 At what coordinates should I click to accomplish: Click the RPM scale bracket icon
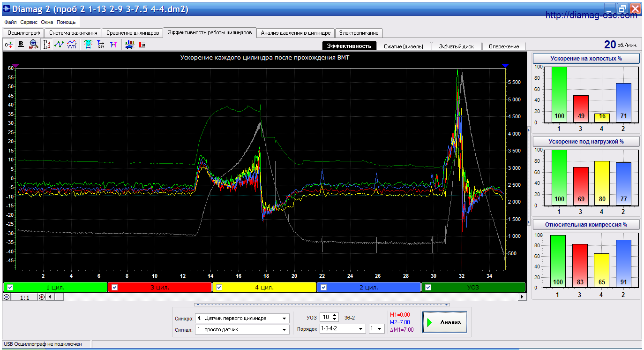(x=47, y=45)
